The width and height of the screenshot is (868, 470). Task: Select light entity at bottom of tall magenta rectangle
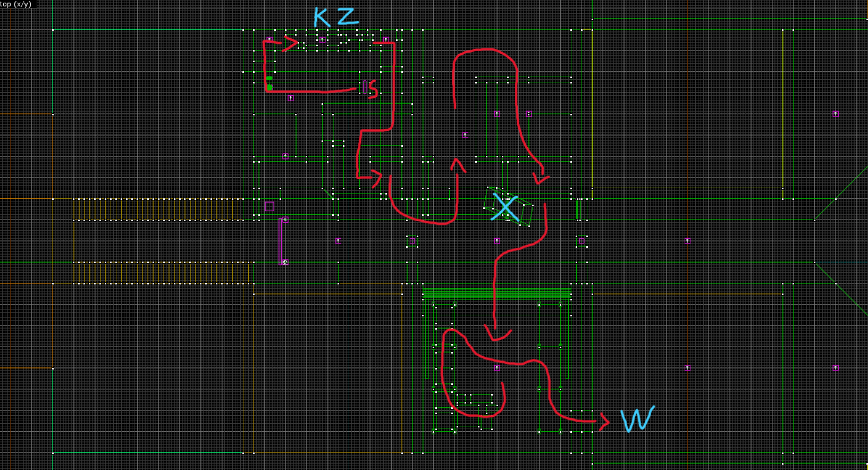[x=285, y=262]
